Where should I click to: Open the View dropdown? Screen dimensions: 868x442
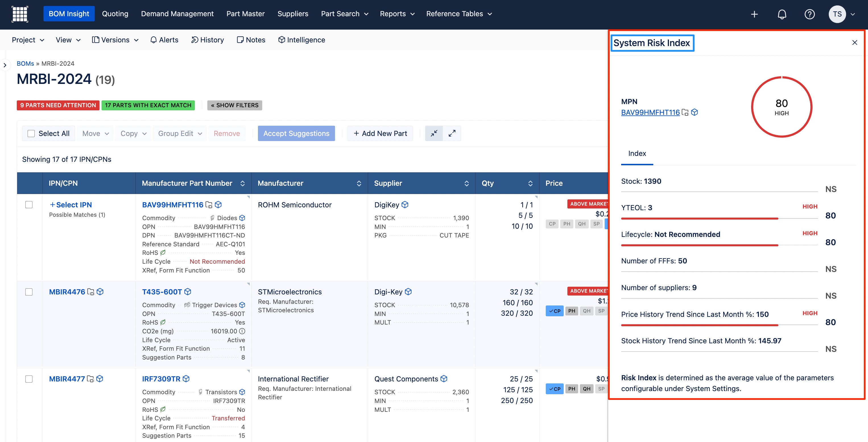pyautogui.click(x=68, y=40)
